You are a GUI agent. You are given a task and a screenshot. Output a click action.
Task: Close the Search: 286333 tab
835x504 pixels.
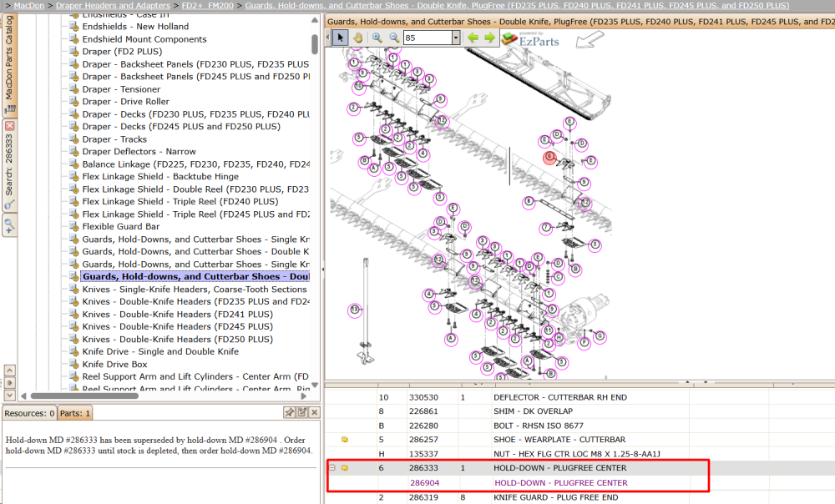(9, 126)
